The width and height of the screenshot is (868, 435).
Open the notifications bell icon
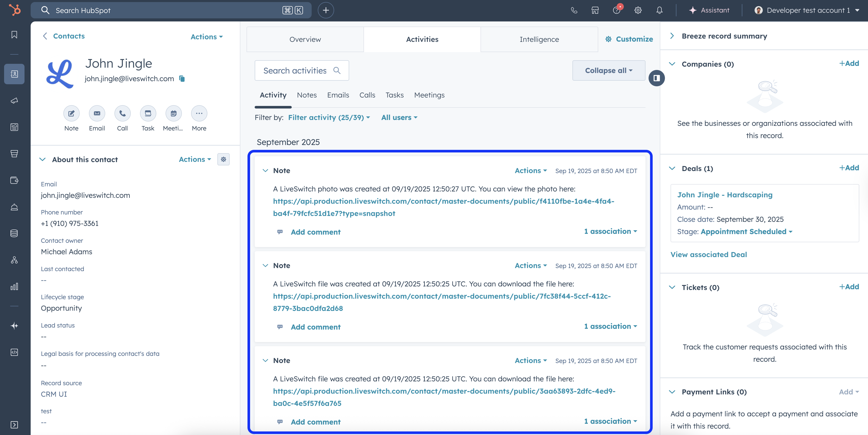pyautogui.click(x=659, y=10)
